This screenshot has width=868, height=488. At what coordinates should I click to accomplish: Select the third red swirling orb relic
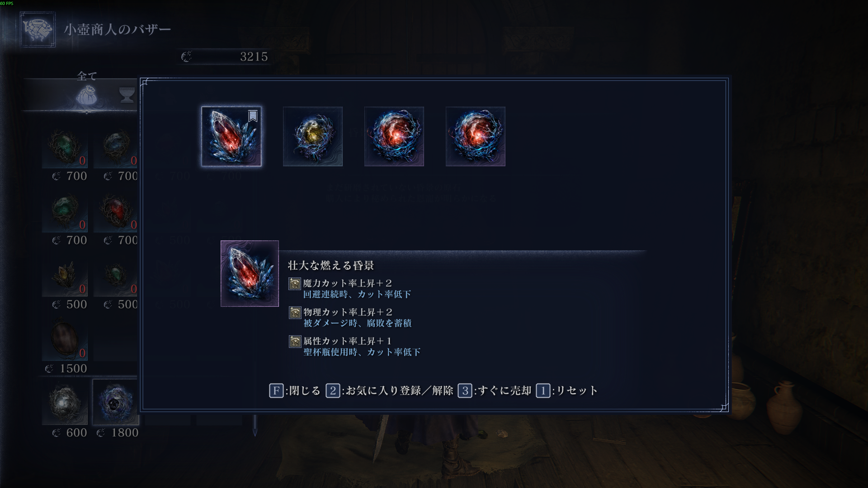tap(394, 136)
